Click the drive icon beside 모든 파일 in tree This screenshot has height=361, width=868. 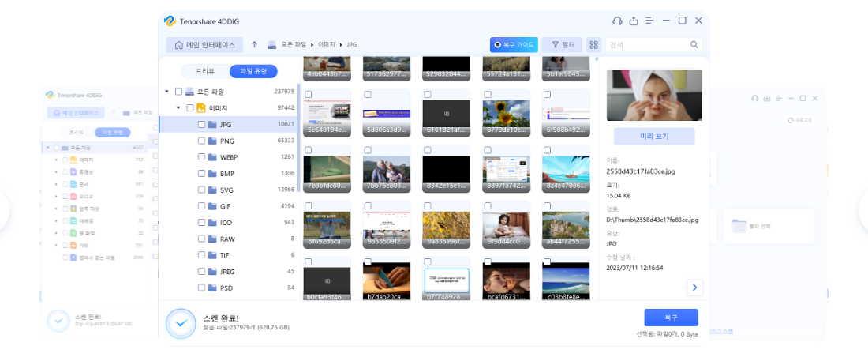click(190, 92)
